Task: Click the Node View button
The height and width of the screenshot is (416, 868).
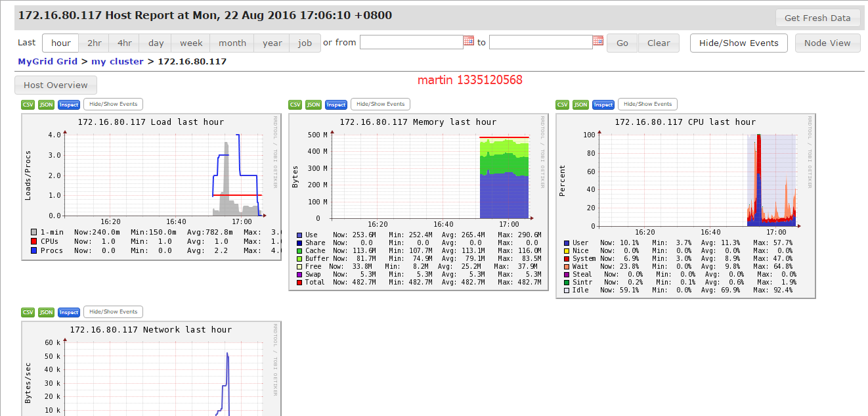Action: click(x=827, y=43)
